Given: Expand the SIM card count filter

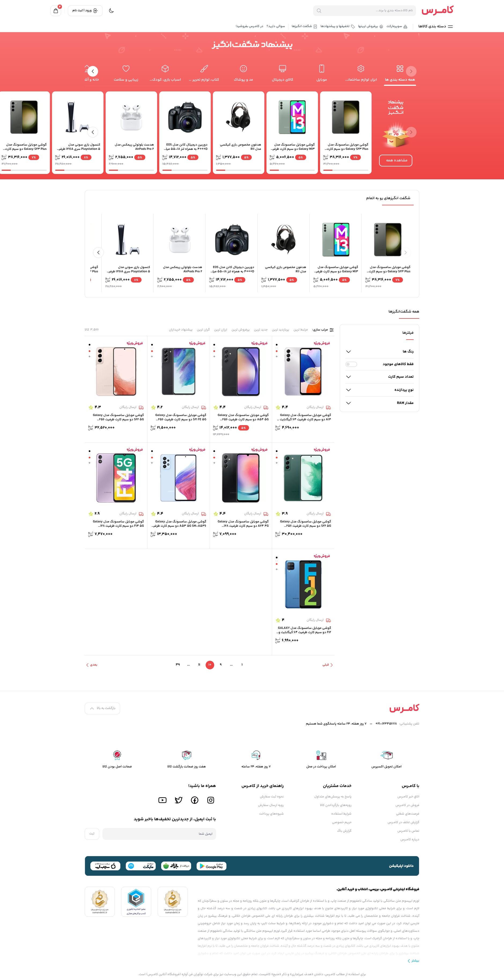Looking at the screenshot, I should pyautogui.click(x=380, y=377).
